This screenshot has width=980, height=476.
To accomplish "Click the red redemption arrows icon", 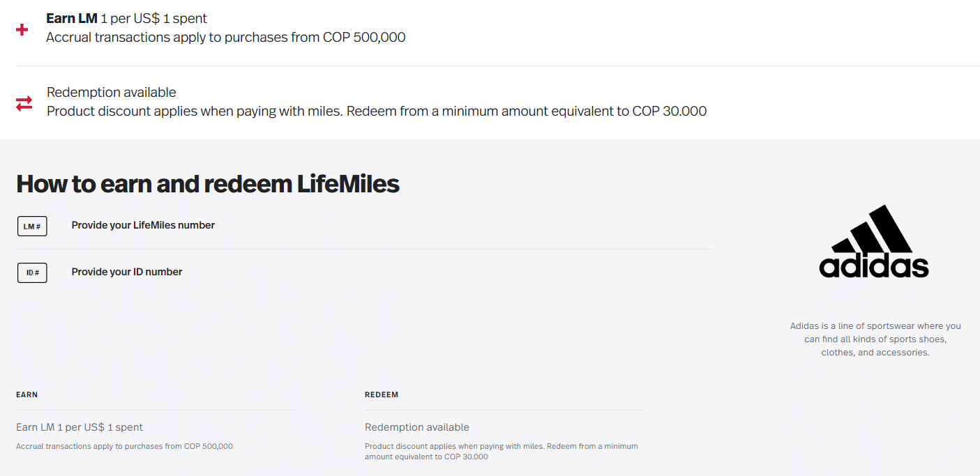I will point(24,104).
